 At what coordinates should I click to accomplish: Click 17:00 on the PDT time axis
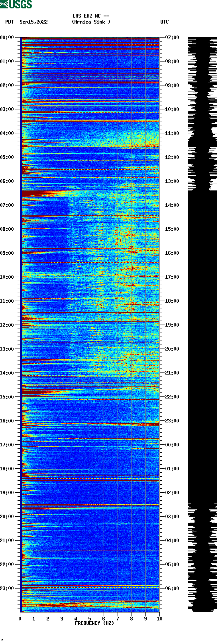[7, 445]
